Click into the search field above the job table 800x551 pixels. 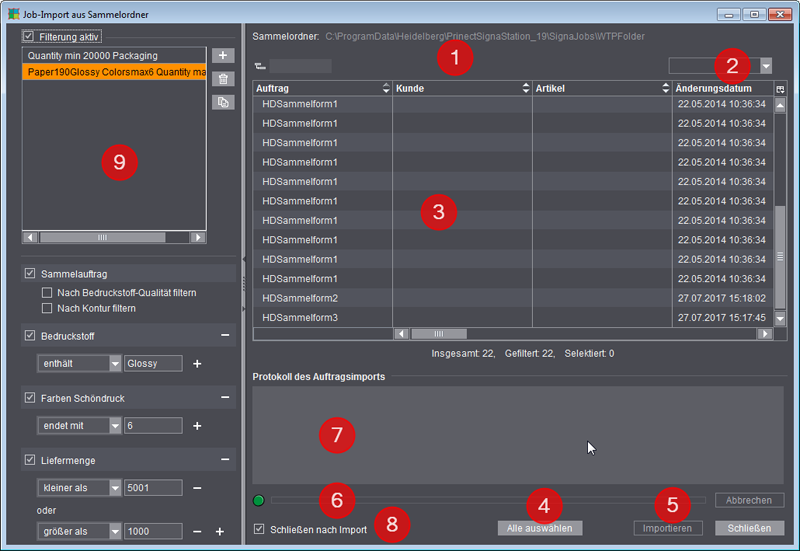coord(301,66)
